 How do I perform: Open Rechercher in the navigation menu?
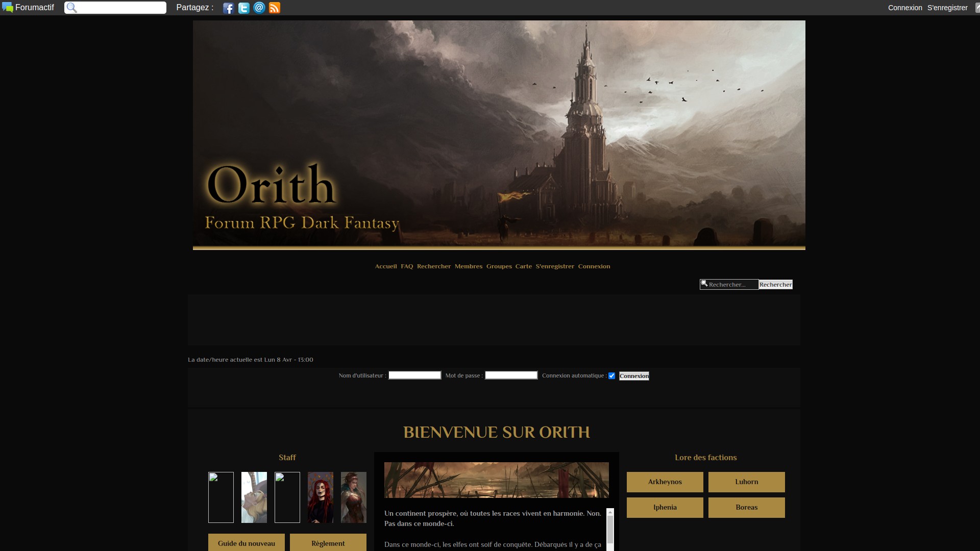point(434,266)
